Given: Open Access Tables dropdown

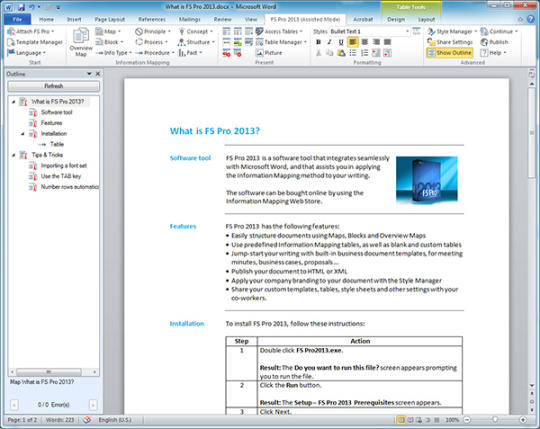Looking at the screenshot, I should (279, 31).
